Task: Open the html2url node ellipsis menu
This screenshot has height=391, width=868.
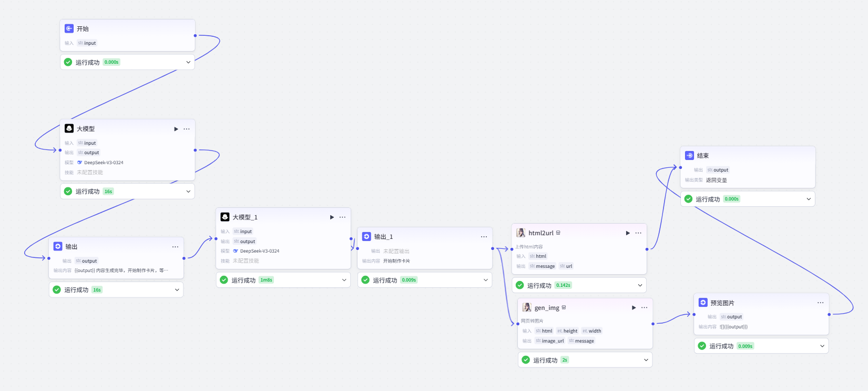Action: pyautogui.click(x=638, y=233)
